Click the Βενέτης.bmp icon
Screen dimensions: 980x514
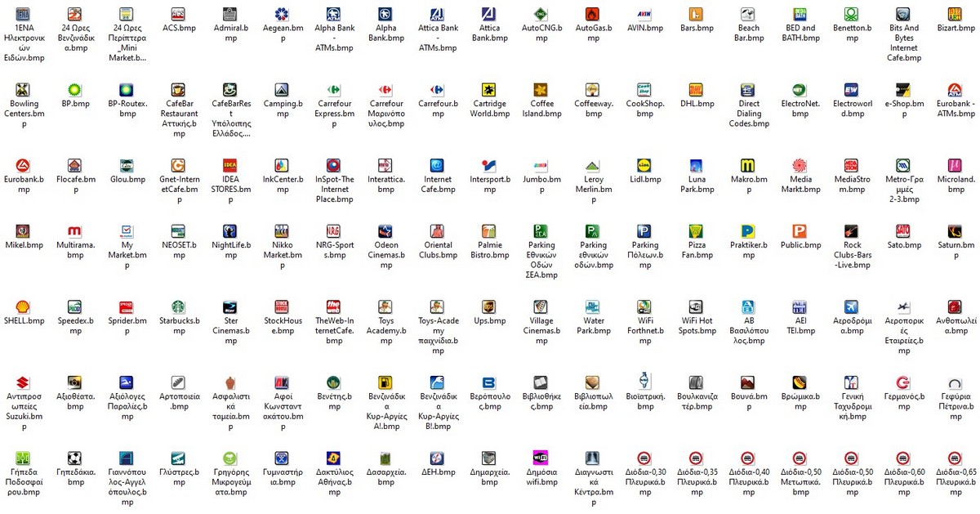coord(333,382)
